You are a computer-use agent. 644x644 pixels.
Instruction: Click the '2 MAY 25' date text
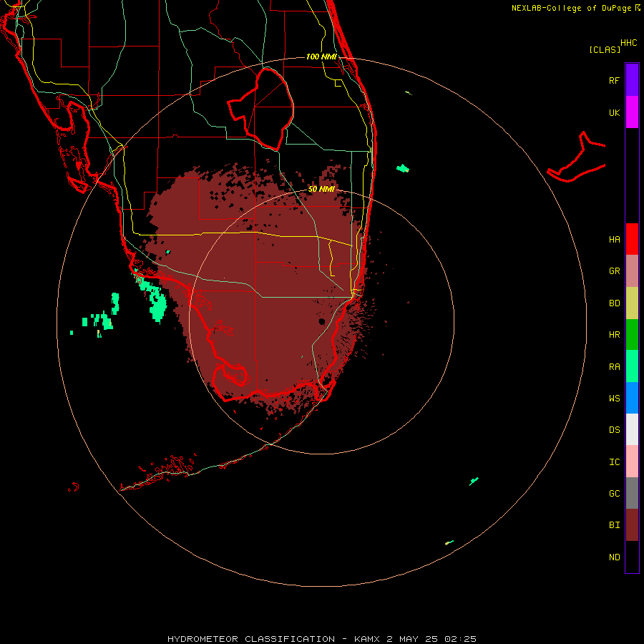[412, 639]
